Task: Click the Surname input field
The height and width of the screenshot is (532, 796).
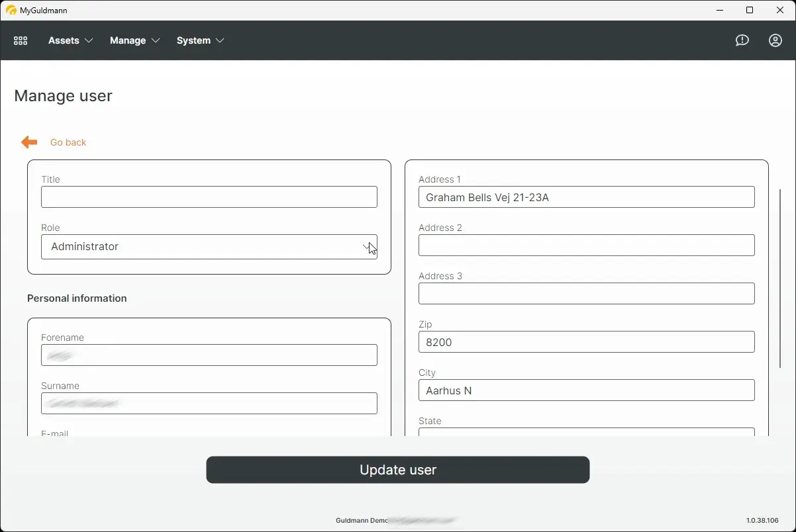Action: [x=209, y=403]
